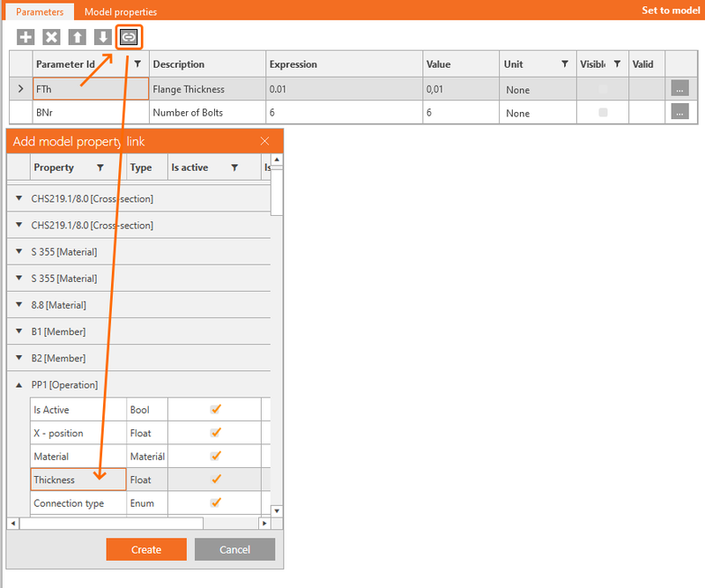This screenshot has width=705, height=588.
Task: Move the parameter down with the down-arrow icon
Action: click(x=101, y=37)
